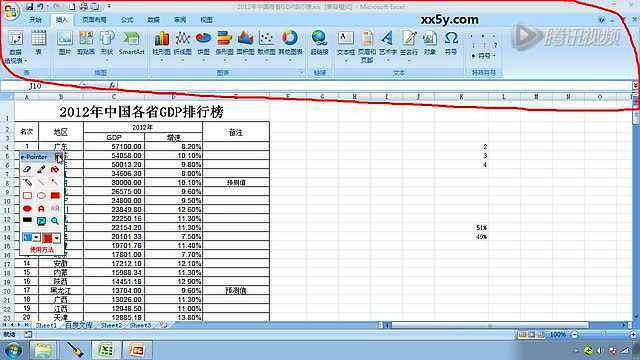The width and height of the screenshot is (640, 360).
Task: Select the pencil tool in e-Pointer
Action: tap(27, 182)
